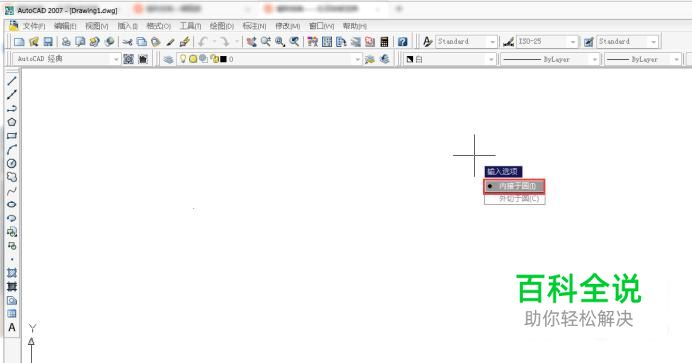Click the Copy icon

pyautogui.click(x=141, y=42)
